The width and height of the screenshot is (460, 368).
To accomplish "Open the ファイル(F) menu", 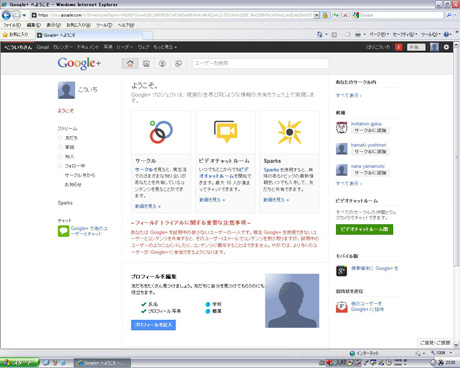I will (12, 25).
